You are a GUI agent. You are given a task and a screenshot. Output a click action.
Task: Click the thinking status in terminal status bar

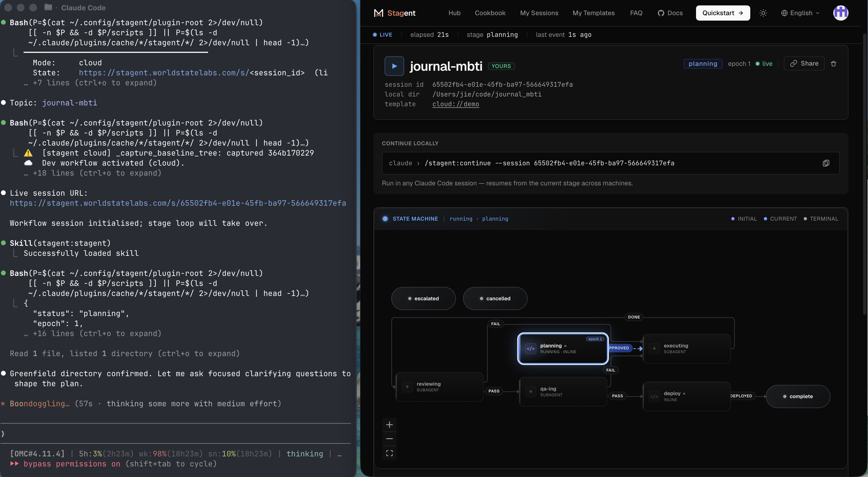(x=305, y=454)
